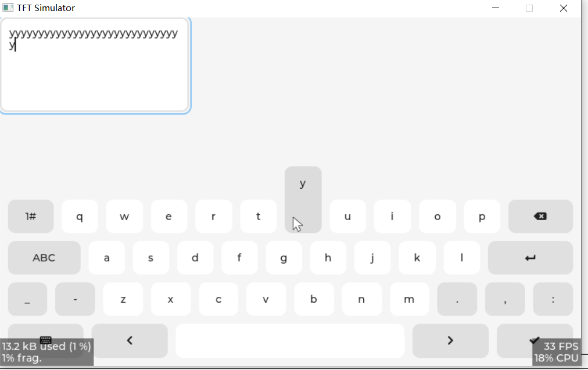Hit the enter return arrow key

click(530, 257)
